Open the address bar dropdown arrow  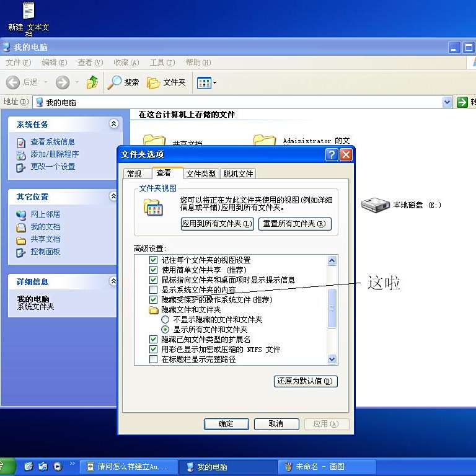point(447,102)
